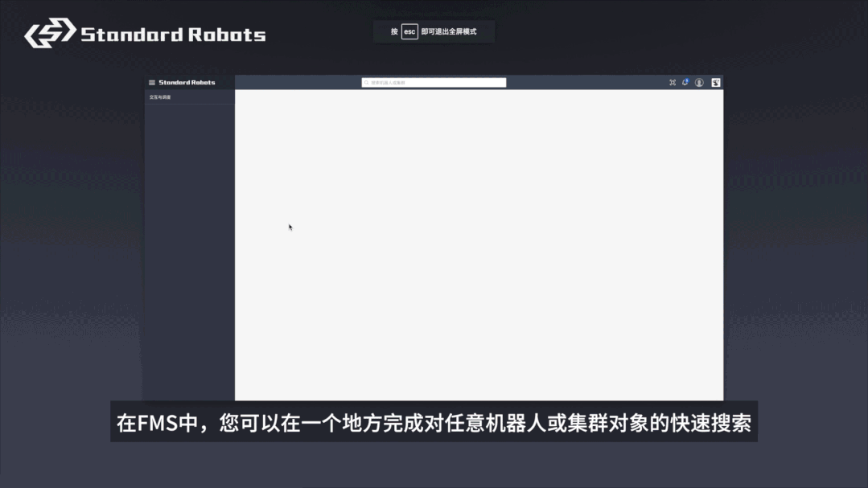Click the robot/cluster search field
Image resolution: width=868 pixels, height=488 pixels.
(434, 83)
